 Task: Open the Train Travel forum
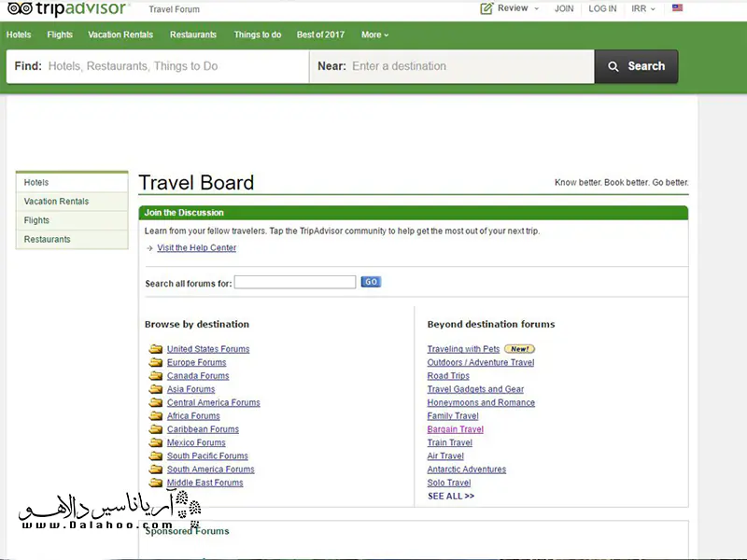click(450, 442)
